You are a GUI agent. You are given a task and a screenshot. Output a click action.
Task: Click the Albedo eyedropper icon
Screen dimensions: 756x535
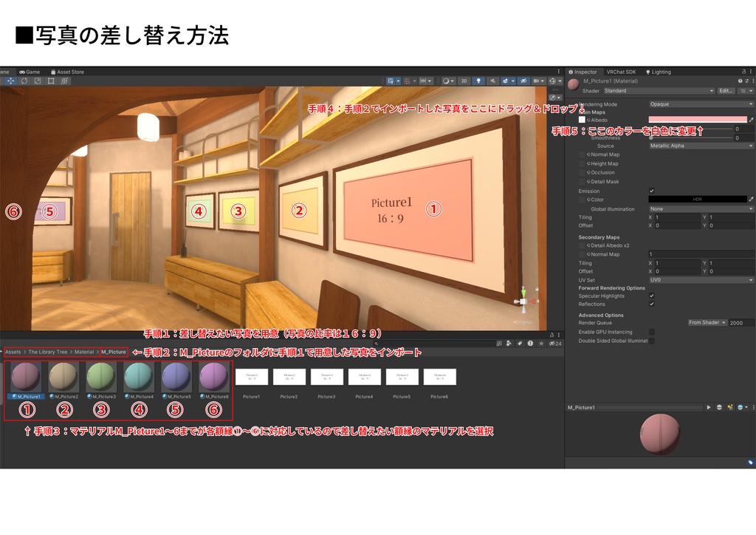click(x=751, y=120)
